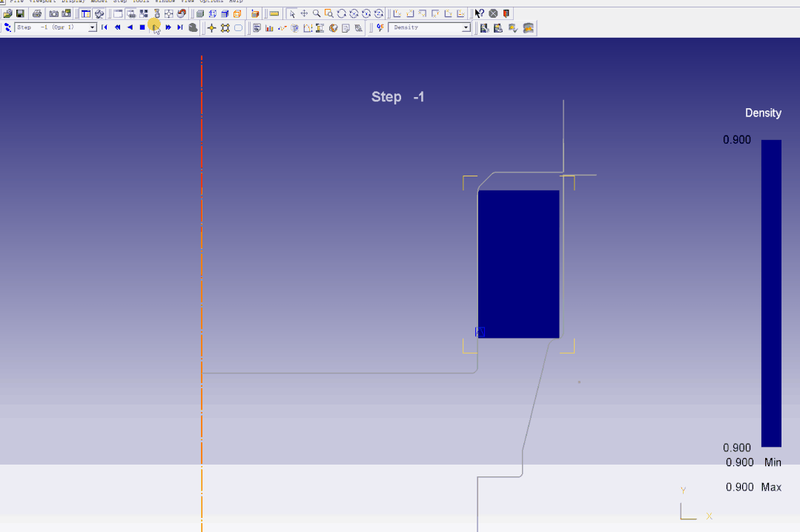The image size is (800, 532).
Task: Jump to the first step
Action: click(x=105, y=27)
